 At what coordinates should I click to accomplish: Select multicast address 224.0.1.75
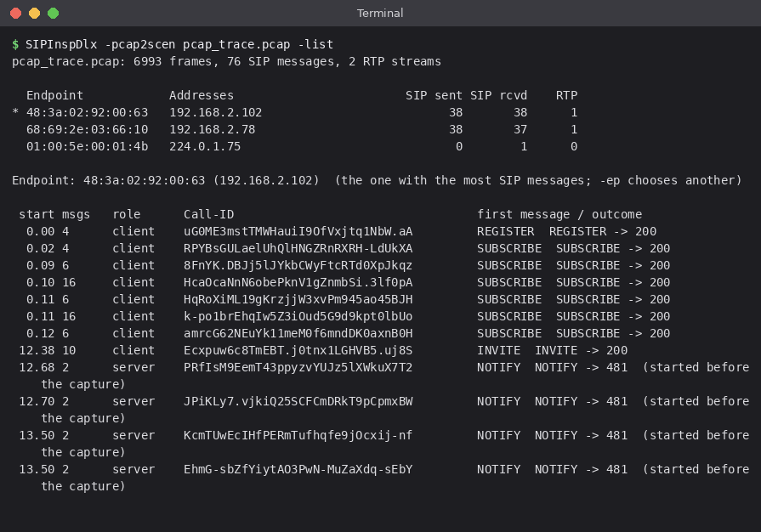[x=205, y=146]
